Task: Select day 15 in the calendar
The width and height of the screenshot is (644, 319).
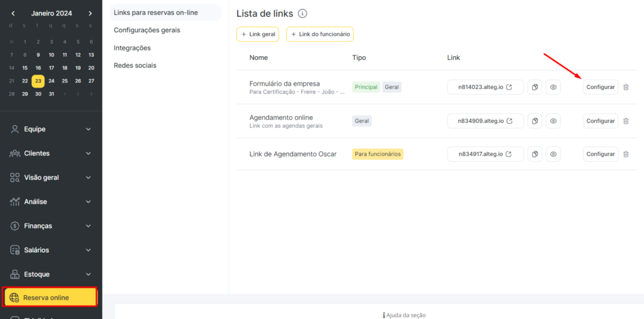Action: click(25, 68)
